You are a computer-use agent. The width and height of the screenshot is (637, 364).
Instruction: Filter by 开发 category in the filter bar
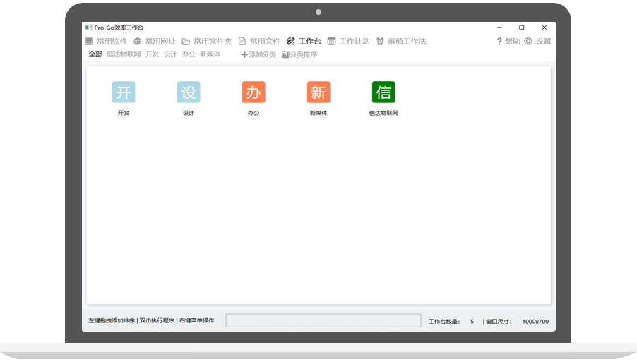(x=152, y=54)
